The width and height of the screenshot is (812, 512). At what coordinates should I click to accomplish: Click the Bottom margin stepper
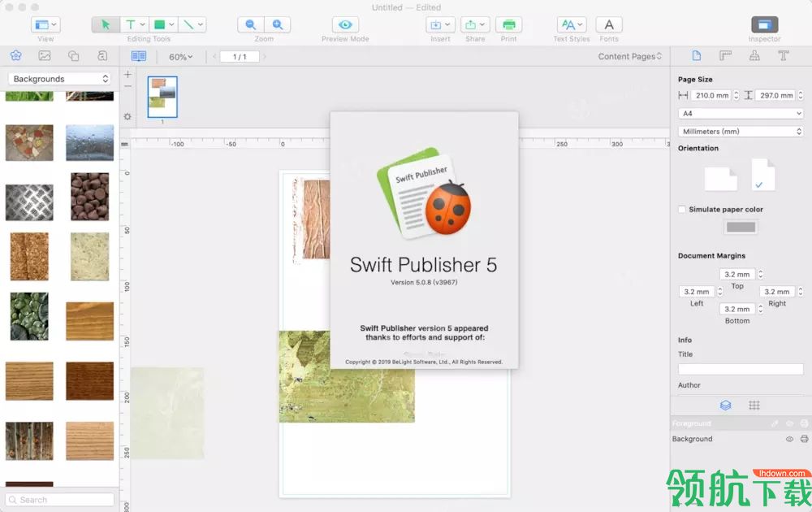(761, 309)
